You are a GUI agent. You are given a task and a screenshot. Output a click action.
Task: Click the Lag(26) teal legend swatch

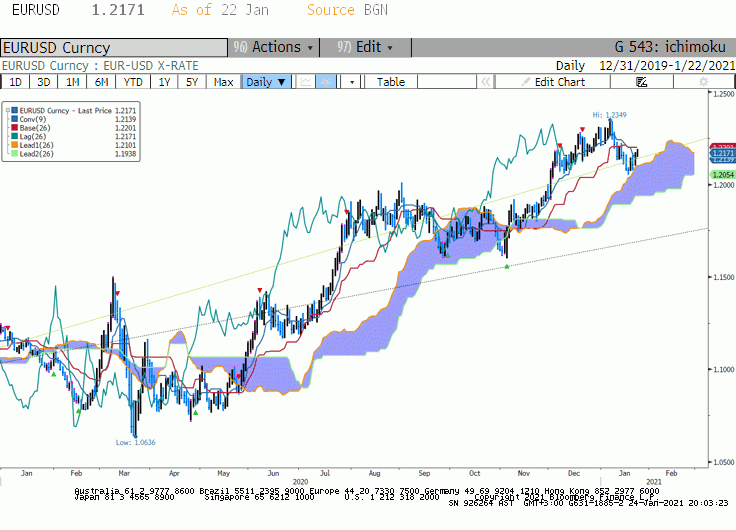(x=15, y=137)
